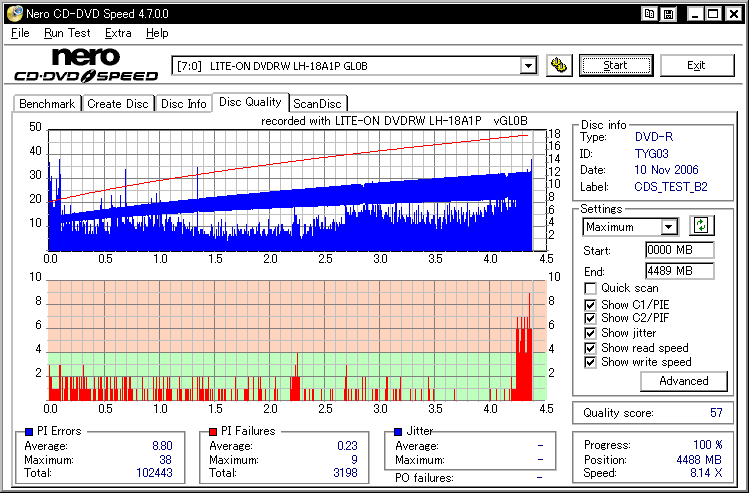The height and width of the screenshot is (493, 749).
Task: Click PI Errors average 8.80
Action: (162, 446)
